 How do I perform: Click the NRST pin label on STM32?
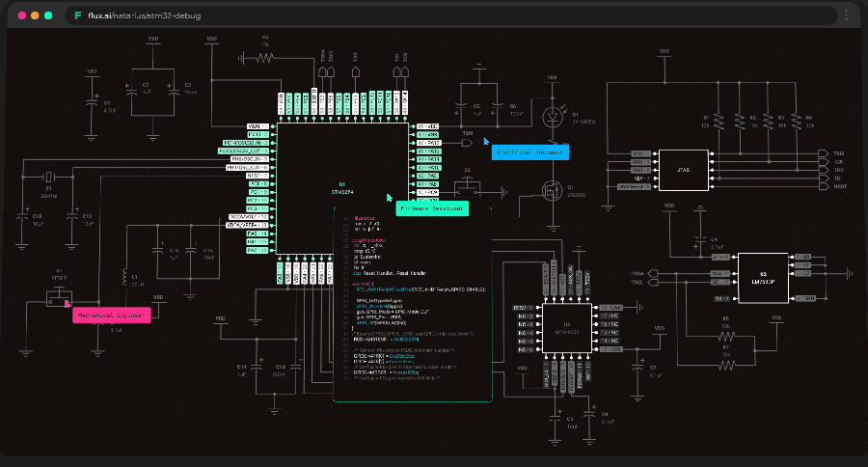point(258,176)
